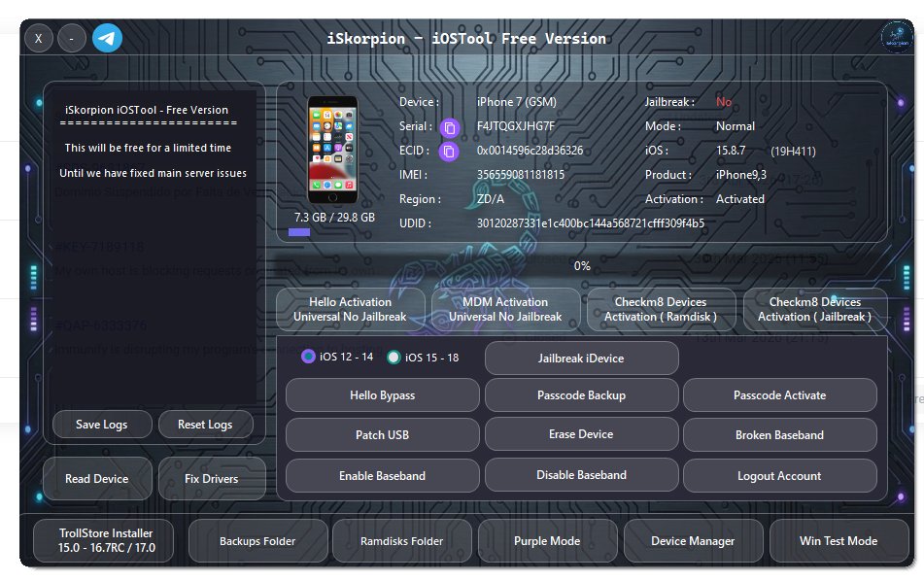924x581 pixels.
Task: Click the Region value ZD/A
Action: 491,199
